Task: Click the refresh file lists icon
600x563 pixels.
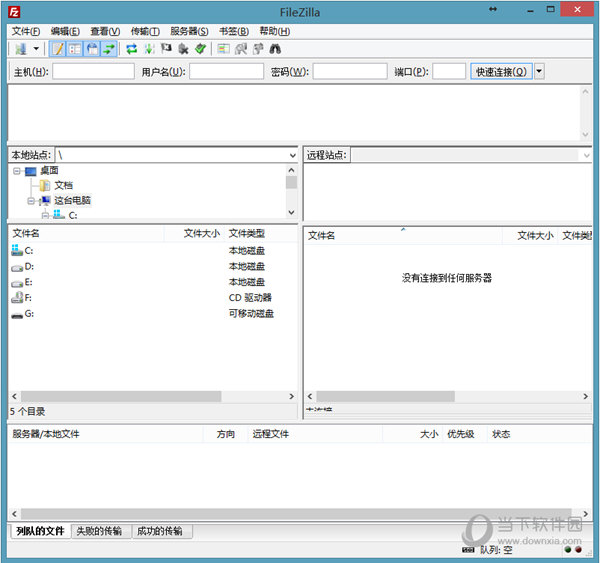Action: click(x=132, y=49)
